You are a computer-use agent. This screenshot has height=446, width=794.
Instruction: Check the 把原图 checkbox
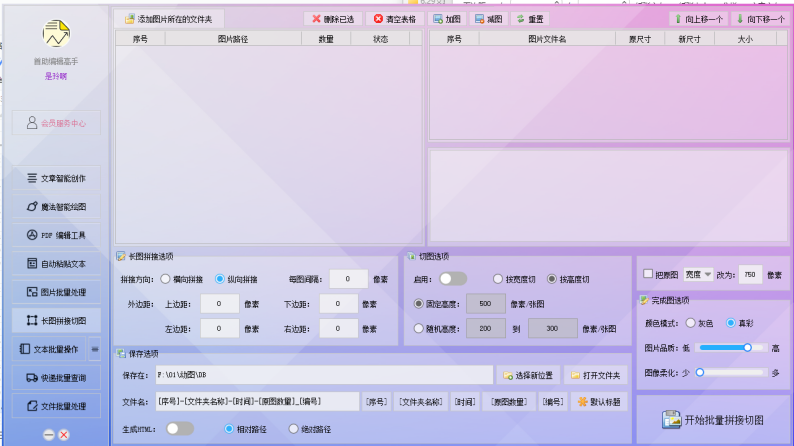coord(648,274)
